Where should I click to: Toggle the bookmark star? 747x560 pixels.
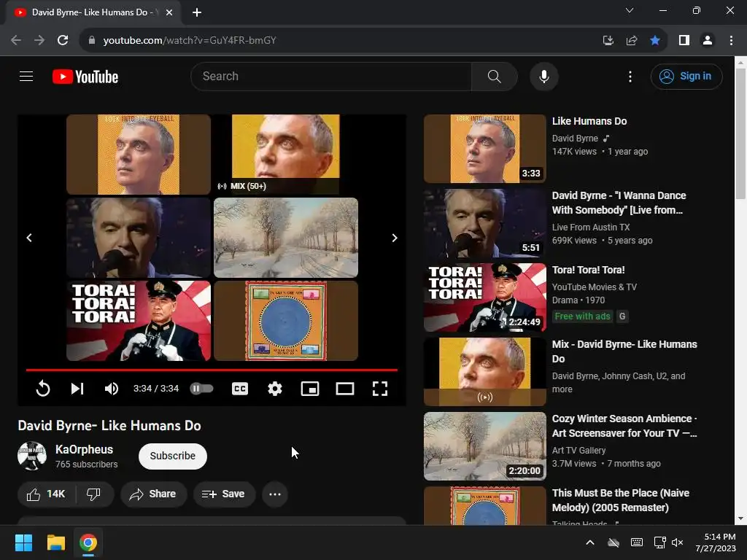[655, 41]
